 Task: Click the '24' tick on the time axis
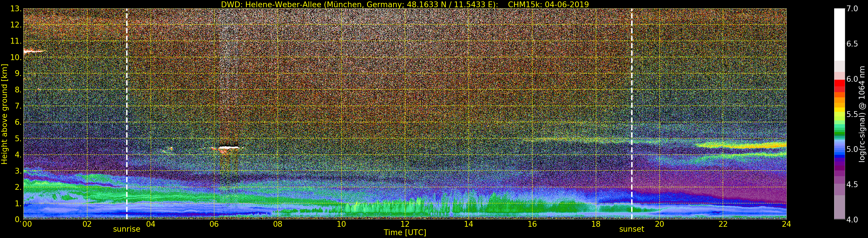[x=786, y=224]
